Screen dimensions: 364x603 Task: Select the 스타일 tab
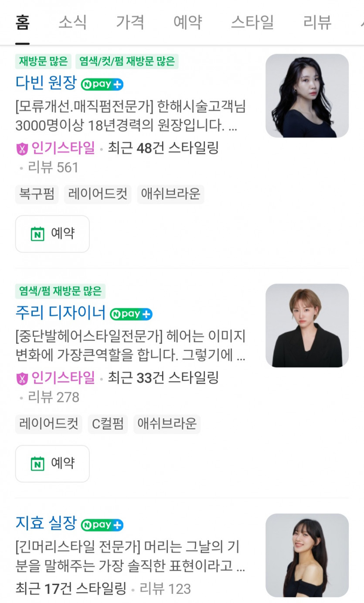point(252,22)
